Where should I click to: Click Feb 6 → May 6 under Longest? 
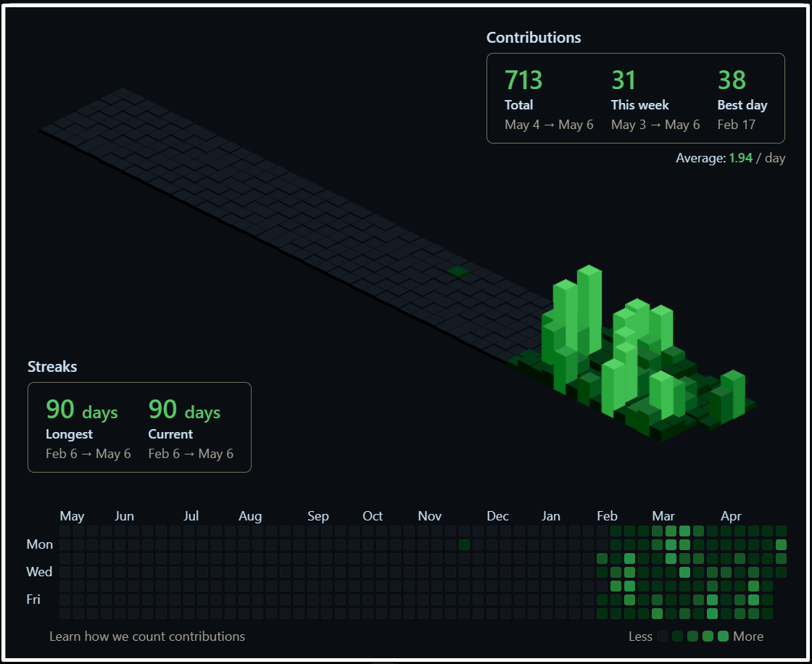click(88, 454)
